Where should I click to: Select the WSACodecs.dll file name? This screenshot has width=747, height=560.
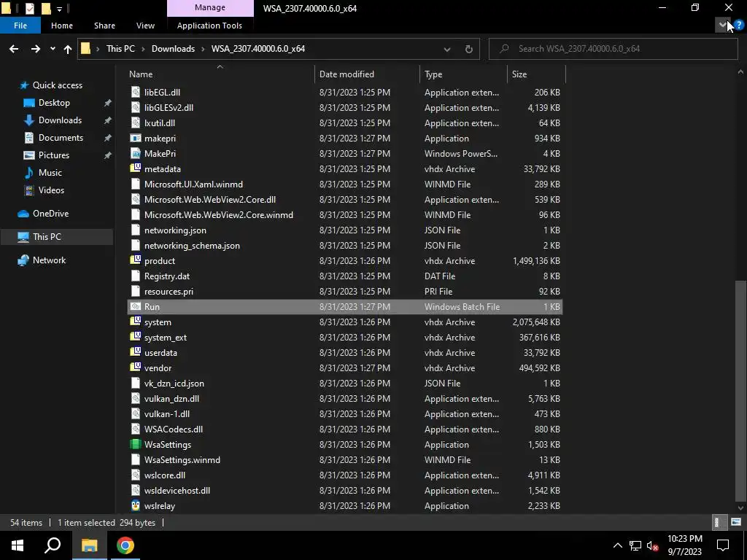coord(174,429)
